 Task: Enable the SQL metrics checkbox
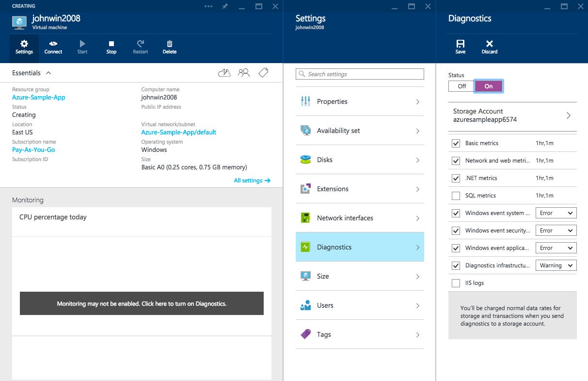coord(456,195)
